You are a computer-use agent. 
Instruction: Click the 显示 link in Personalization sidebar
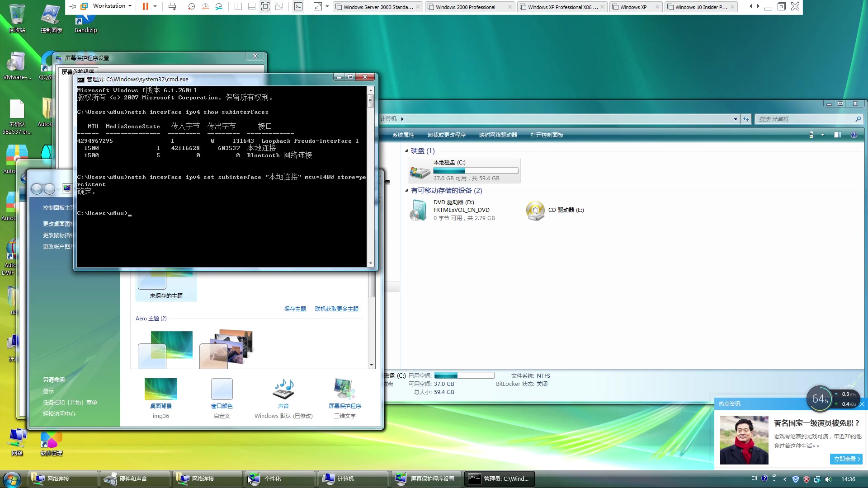point(48,391)
